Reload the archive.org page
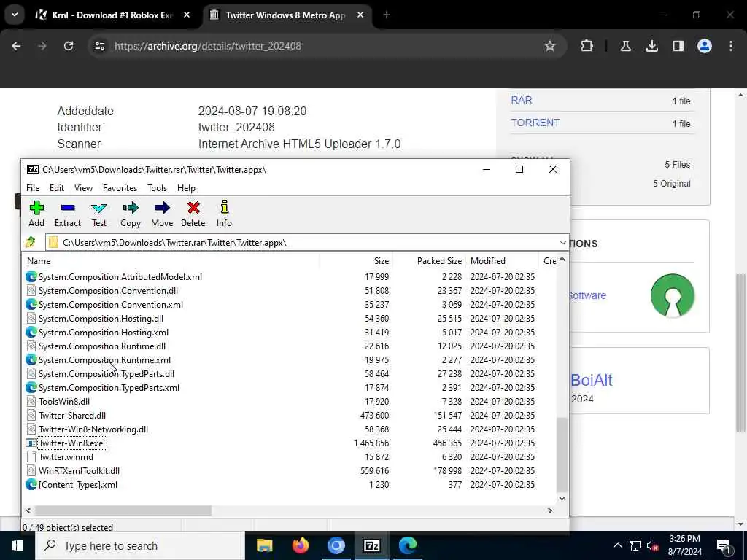 pos(69,46)
